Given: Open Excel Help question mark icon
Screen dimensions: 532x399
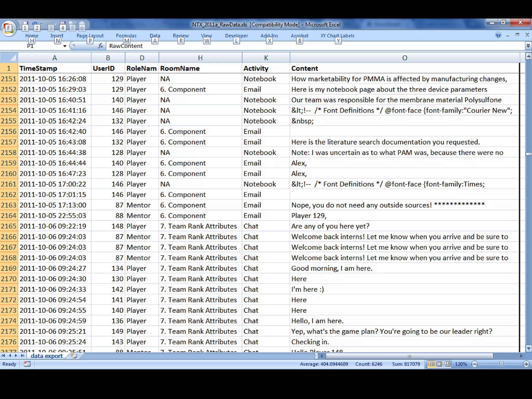Looking at the screenshot, I should point(498,35).
